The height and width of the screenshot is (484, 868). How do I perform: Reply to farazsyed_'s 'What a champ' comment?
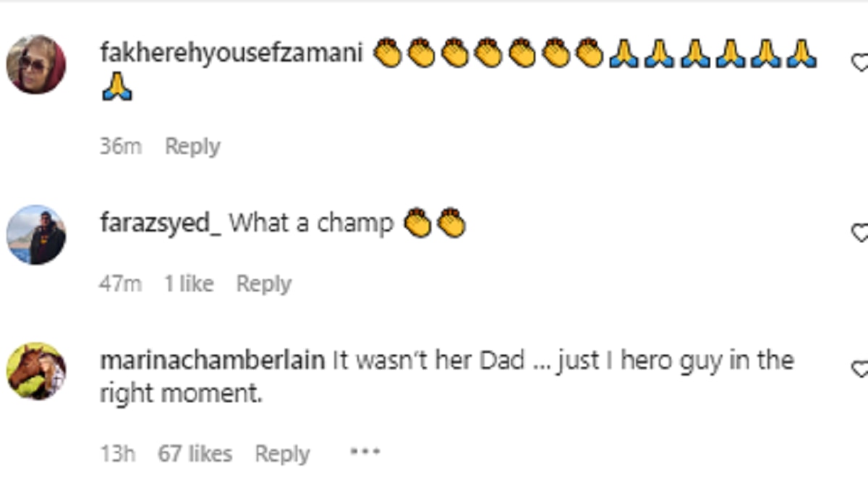coord(263,284)
